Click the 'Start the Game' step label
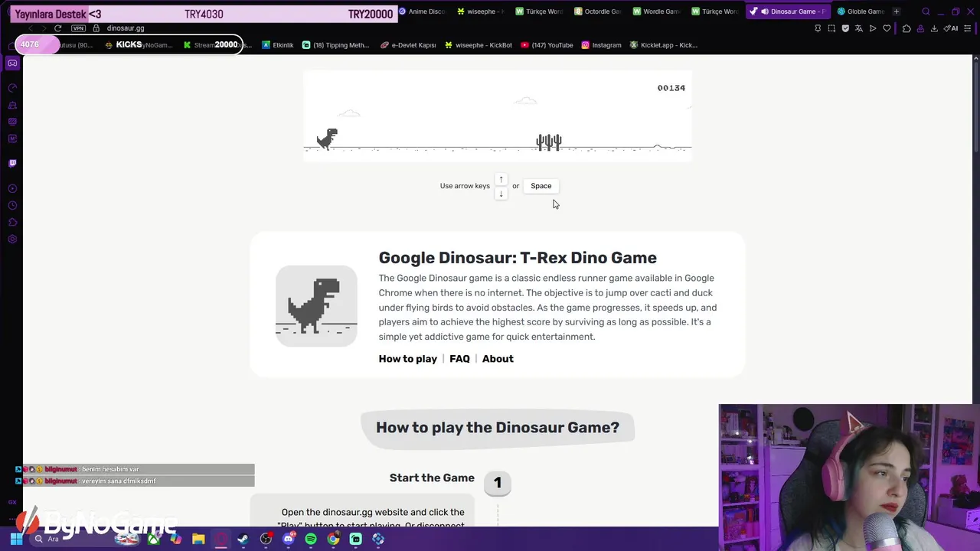Image resolution: width=980 pixels, height=551 pixels. click(x=432, y=478)
